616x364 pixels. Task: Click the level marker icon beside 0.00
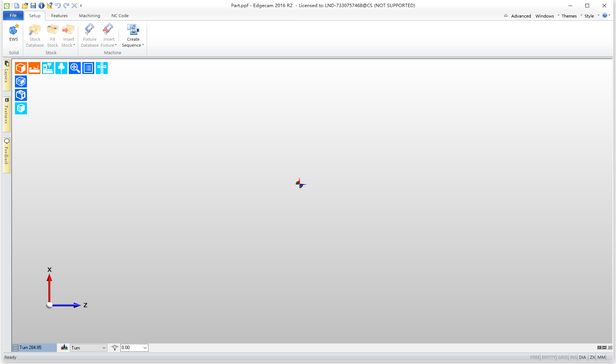click(x=115, y=348)
